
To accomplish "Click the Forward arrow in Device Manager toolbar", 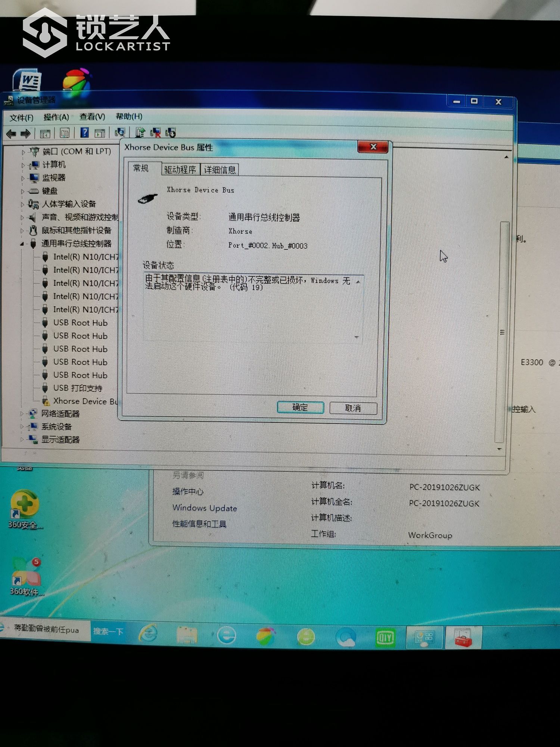I will pyautogui.click(x=25, y=133).
